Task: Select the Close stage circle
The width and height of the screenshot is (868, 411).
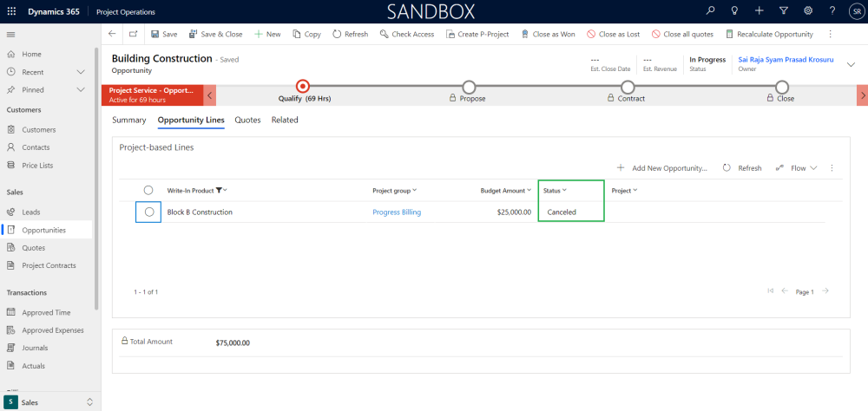Action: click(782, 87)
